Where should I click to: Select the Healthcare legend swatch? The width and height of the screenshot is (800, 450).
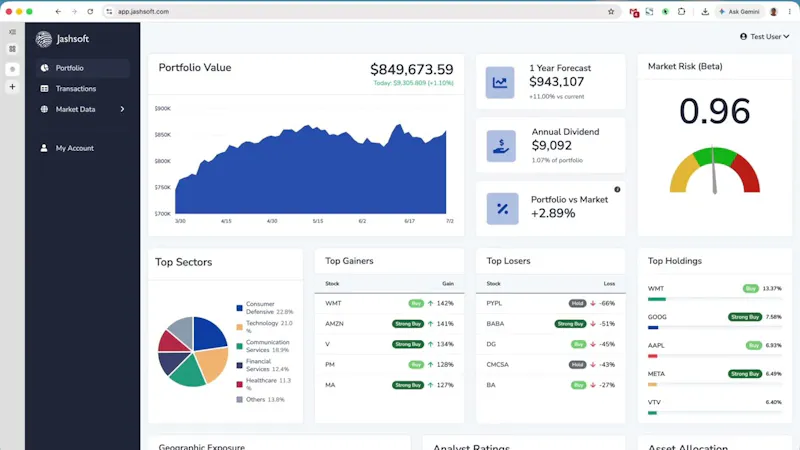(239, 384)
